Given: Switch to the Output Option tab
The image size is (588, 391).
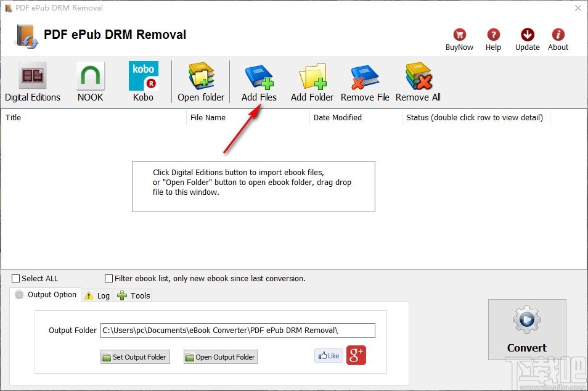Looking at the screenshot, I should (x=46, y=295).
